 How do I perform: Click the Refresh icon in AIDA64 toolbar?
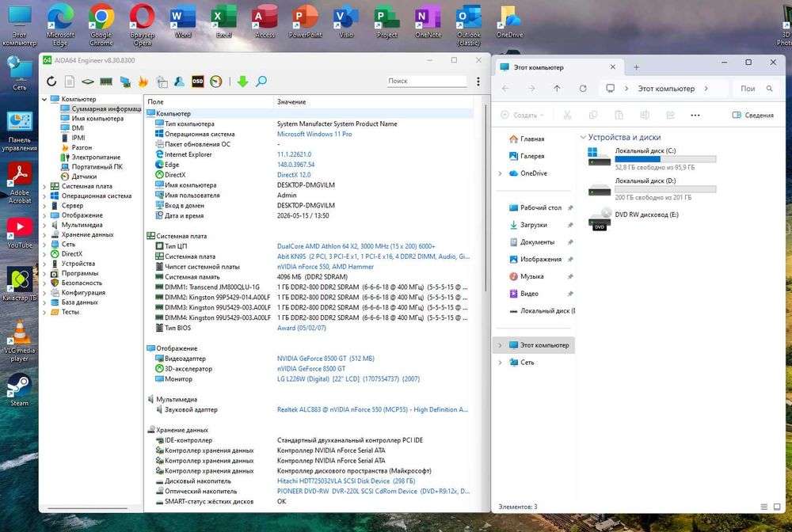pos(51,82)
